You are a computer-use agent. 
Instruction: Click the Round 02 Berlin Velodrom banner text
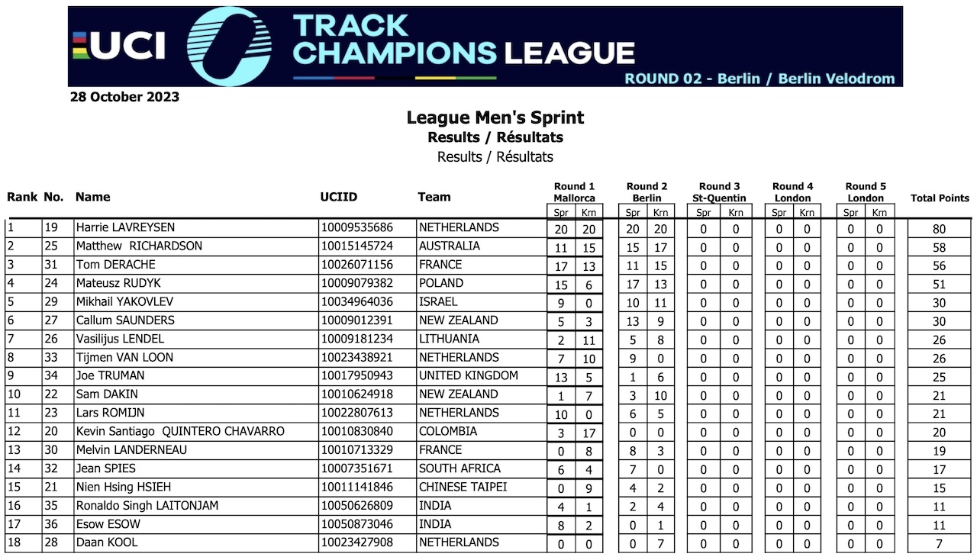pos(759,79)
